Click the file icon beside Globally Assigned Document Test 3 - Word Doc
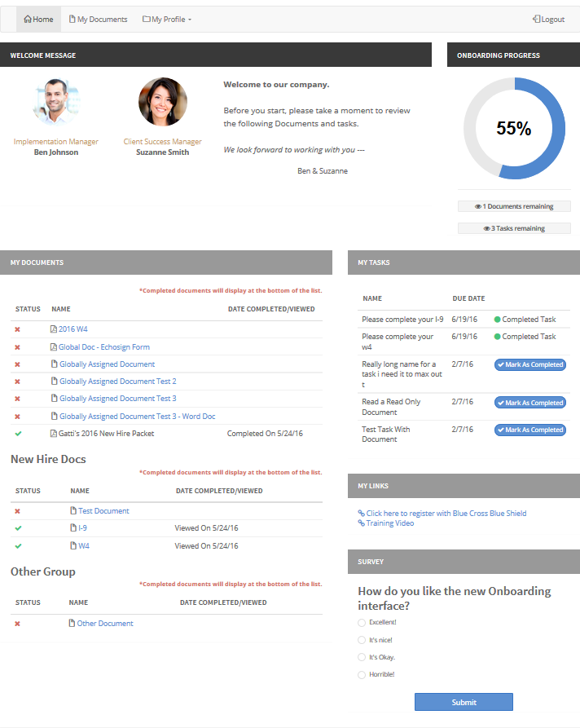This screenshot has height=728, width=580. coord(55,416)
